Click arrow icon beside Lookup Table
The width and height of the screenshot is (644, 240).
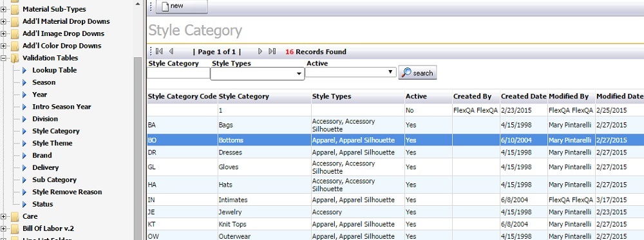[24, 70]
